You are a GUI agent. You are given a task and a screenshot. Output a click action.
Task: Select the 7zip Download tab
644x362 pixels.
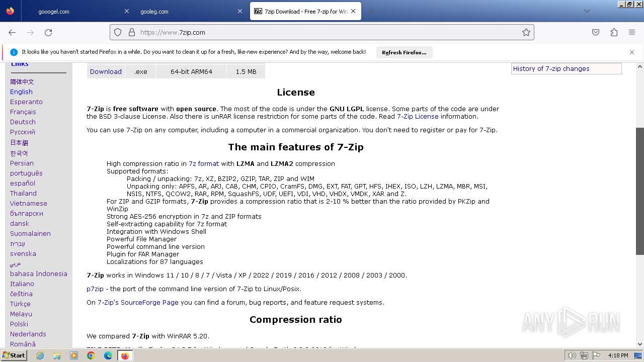pyautogui.click(x=305, y=11)
